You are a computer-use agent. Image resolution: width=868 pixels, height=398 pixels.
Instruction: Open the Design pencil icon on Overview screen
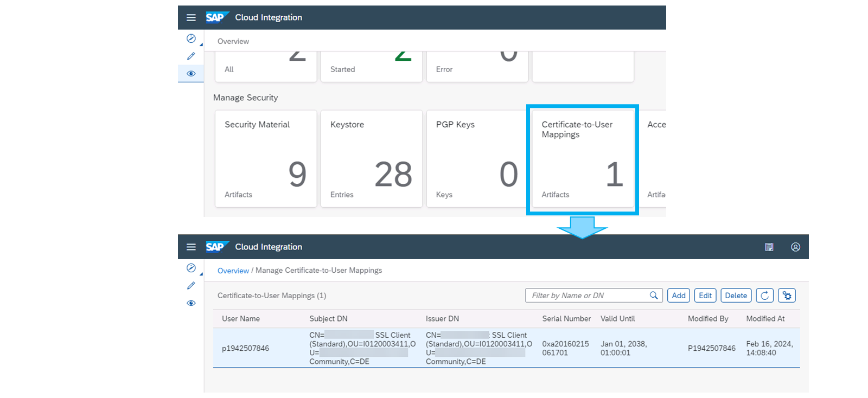[x=191, y=56]
